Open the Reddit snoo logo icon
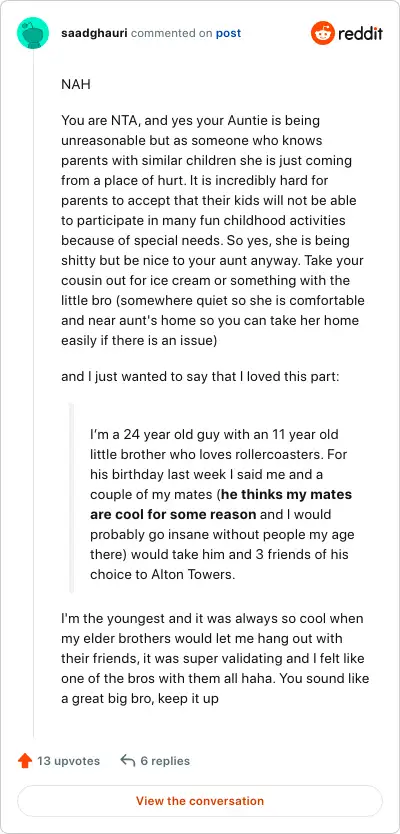Screen dimensions: 400x834 tap(322, 33)
